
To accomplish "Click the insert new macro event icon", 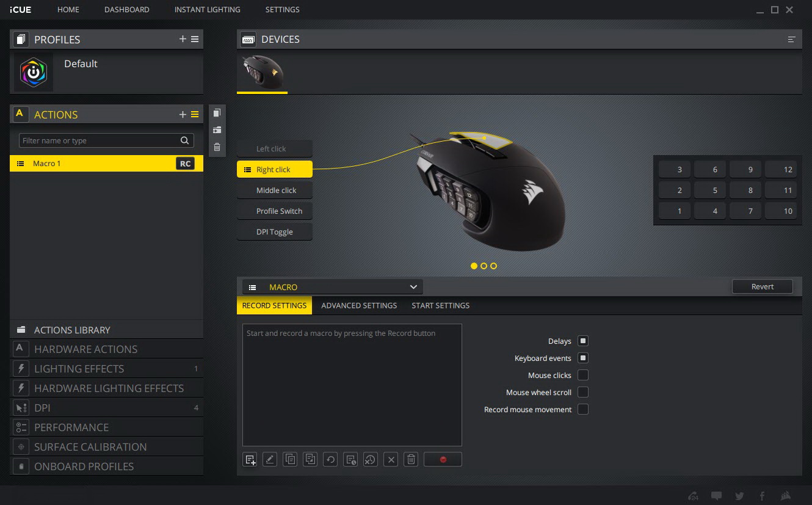I will (250, 459).
